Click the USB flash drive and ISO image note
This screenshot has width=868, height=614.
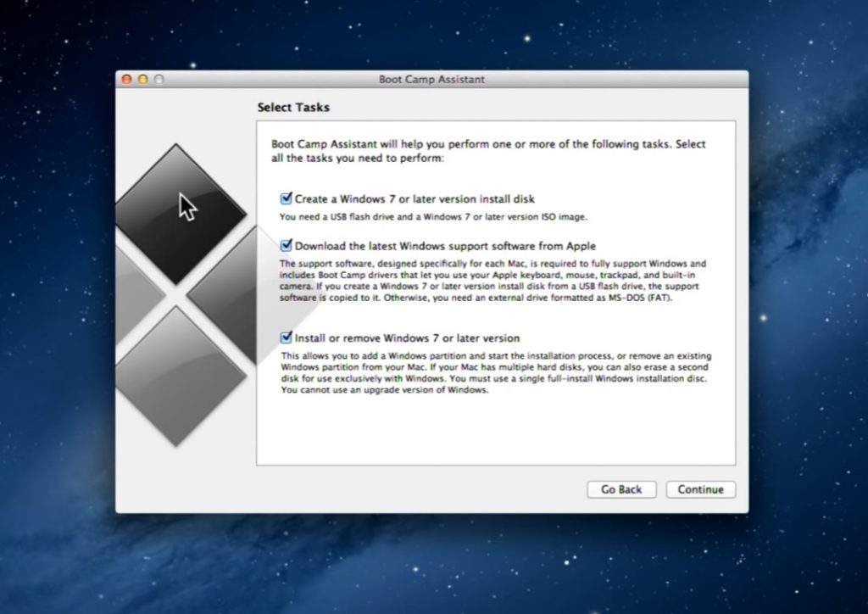[433, 217]
